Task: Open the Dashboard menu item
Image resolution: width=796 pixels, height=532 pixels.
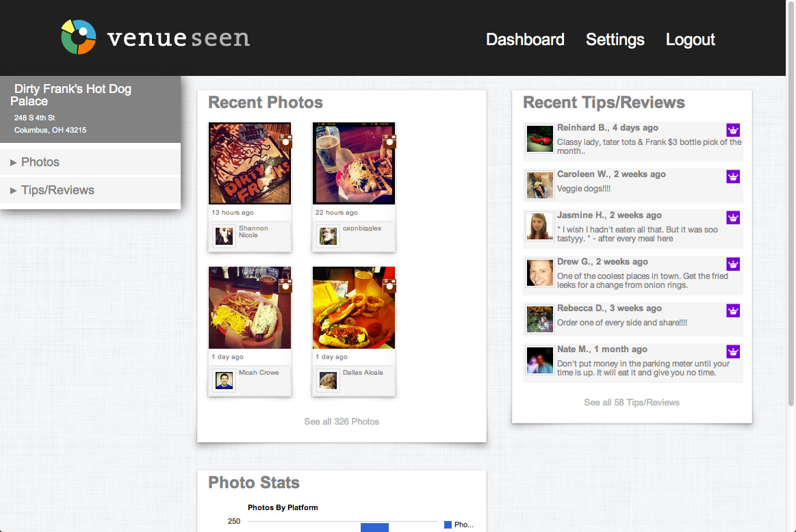Action: point(525,40)
